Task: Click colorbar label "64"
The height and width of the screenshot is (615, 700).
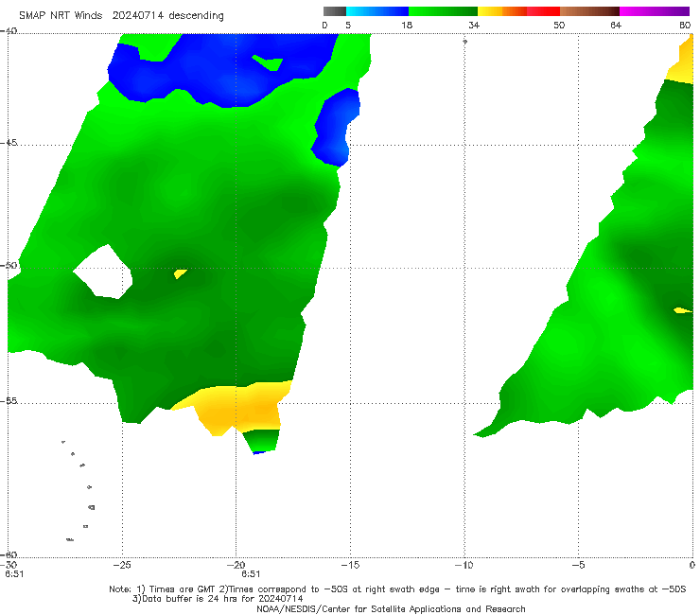Action: click(x=616, y=26)
